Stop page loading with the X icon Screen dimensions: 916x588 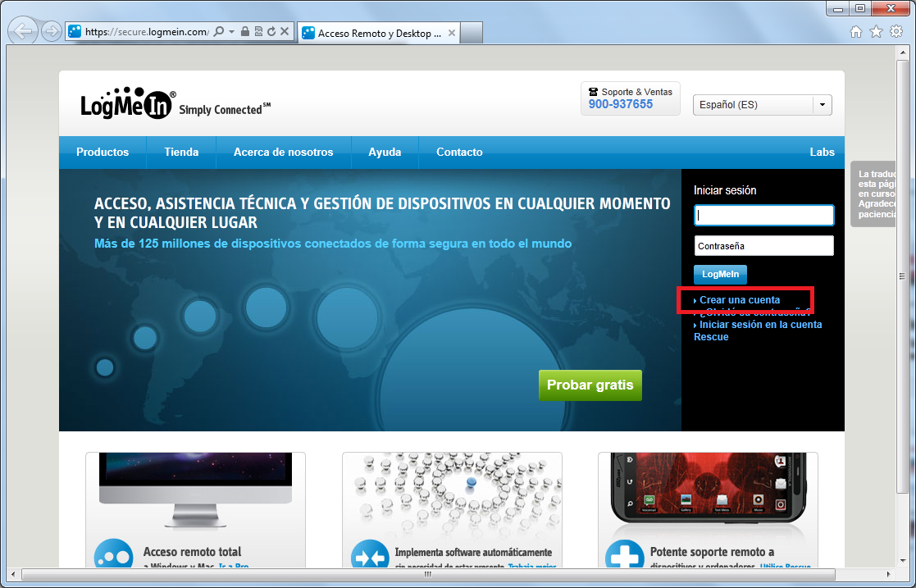(x=283, y=31)
